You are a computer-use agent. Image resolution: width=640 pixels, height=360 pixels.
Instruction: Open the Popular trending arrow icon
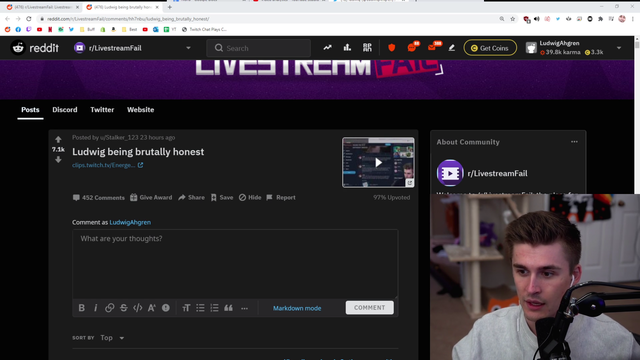[327, 48]
